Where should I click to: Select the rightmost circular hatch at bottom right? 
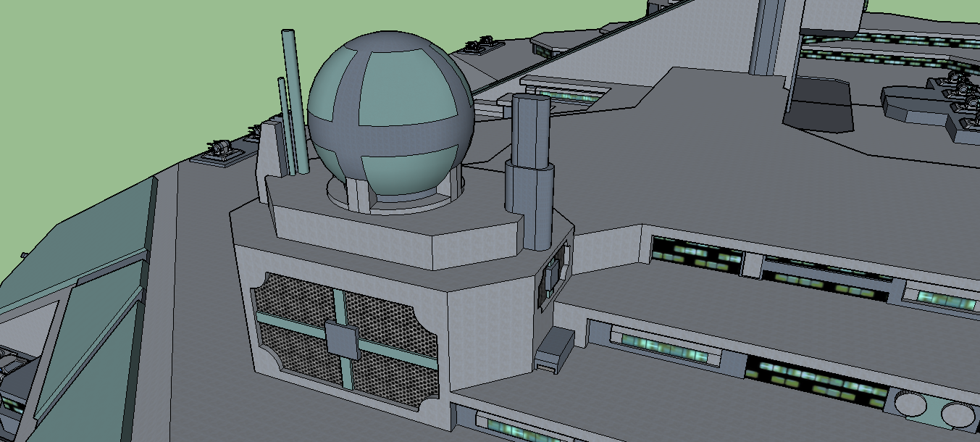coord(958,414)
